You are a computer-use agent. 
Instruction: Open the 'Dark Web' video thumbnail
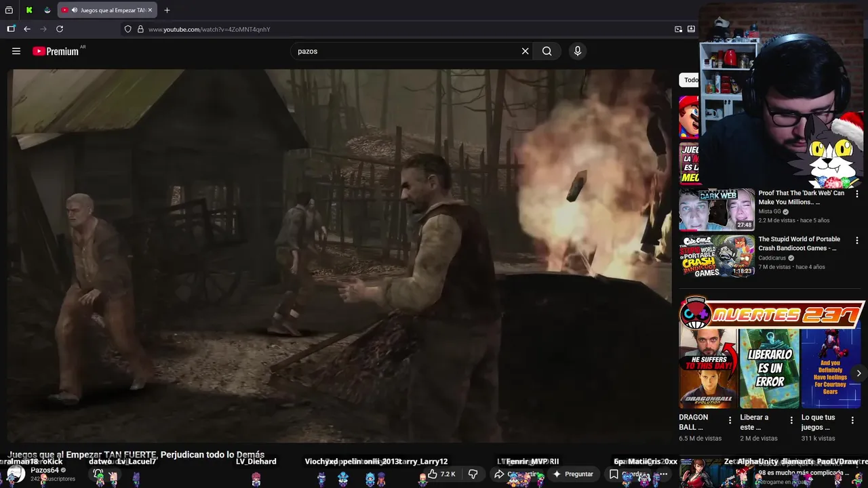tap(717, 209)
